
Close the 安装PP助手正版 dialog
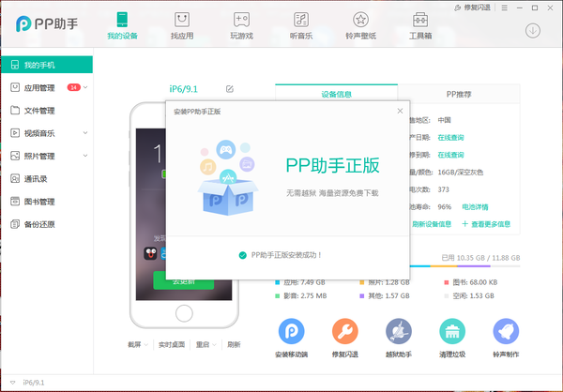tap(400, 112)
